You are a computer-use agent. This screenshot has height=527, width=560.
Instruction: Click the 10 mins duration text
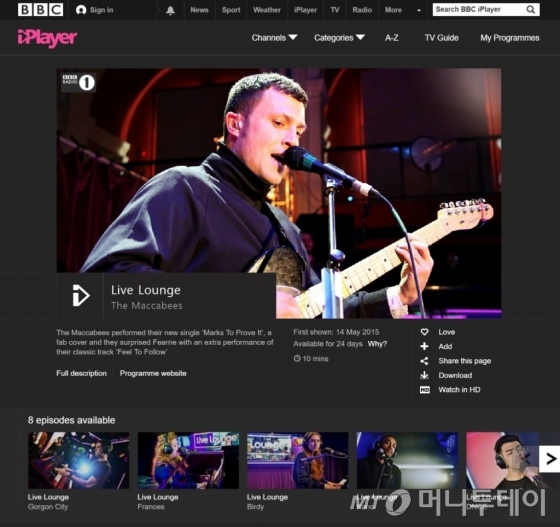pyautogui.click(x=315, y=358)
